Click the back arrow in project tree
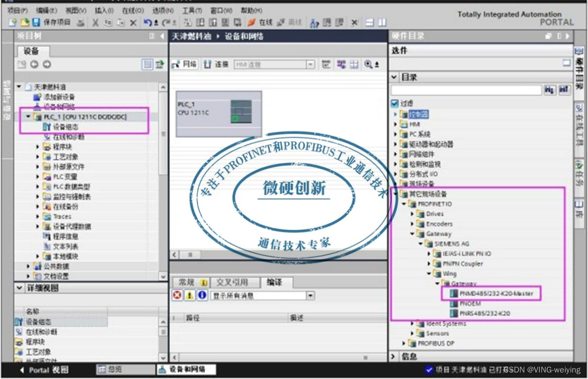Image resolution: width=588 pixels, height=379 pixels. 34,65
